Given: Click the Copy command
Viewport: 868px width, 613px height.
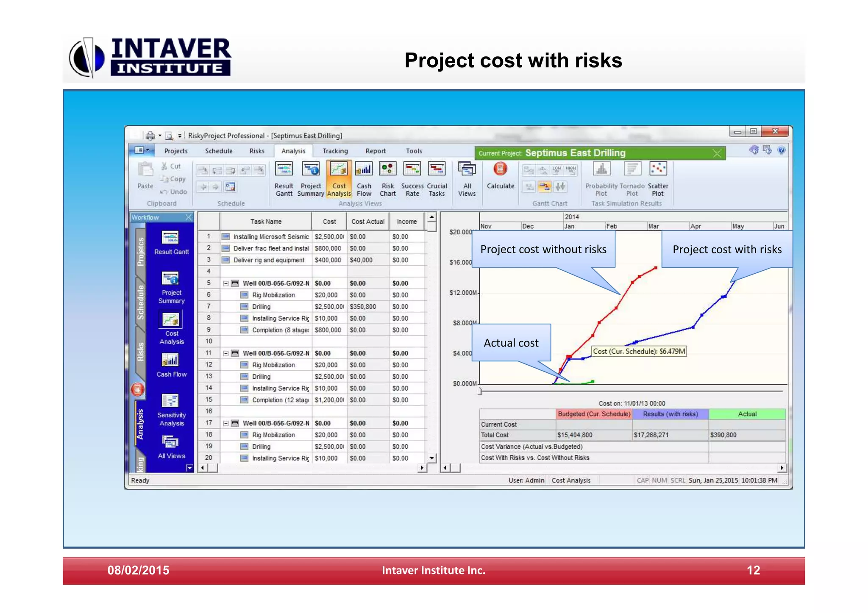Looking at the screenshot, I should [173, 179].
